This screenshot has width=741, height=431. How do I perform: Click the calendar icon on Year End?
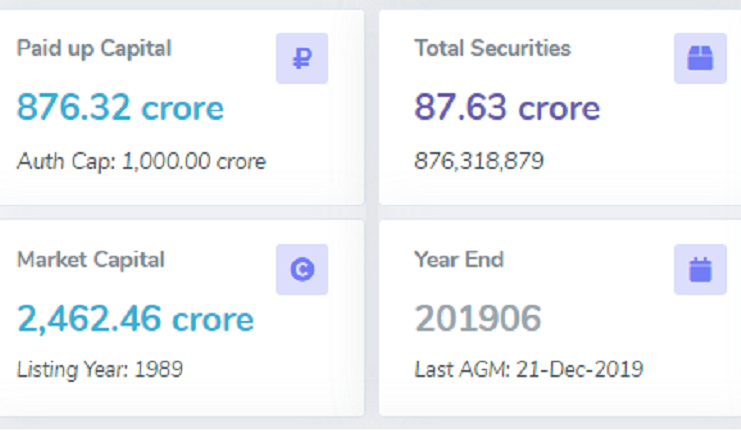pyautogui.click(x=700, y=269)
